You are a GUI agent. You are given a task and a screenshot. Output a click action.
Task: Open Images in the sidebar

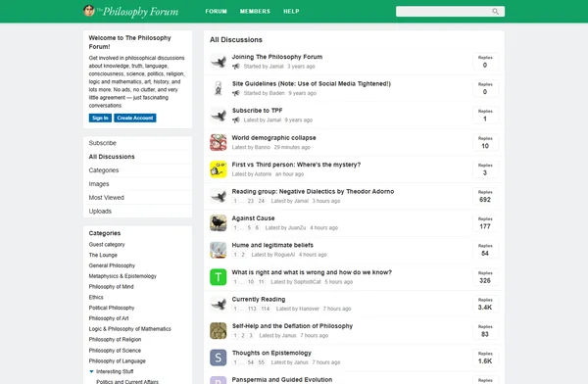click(x=137, y=184)
